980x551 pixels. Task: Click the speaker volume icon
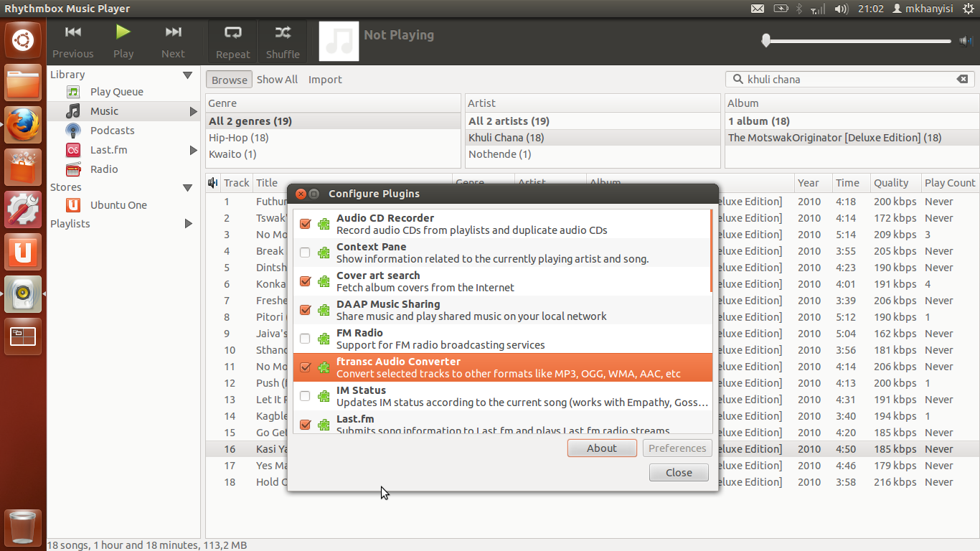pos(966,41)
